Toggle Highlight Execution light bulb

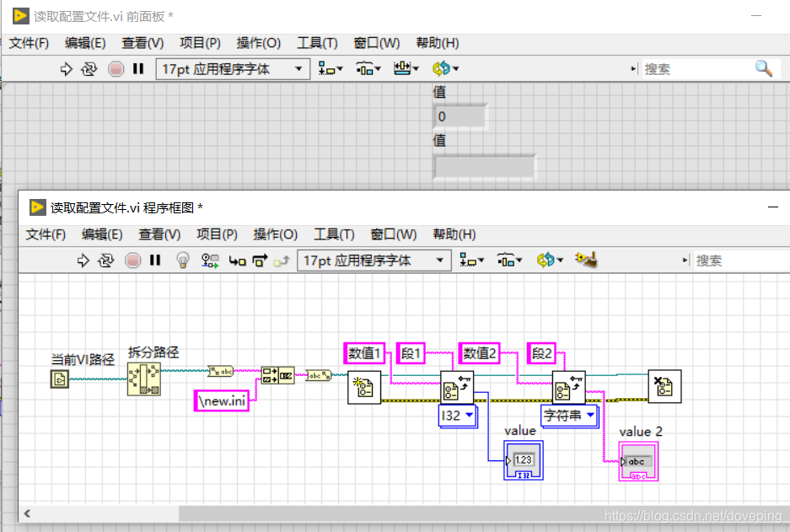pyautogui.click(x=182, y=261)
